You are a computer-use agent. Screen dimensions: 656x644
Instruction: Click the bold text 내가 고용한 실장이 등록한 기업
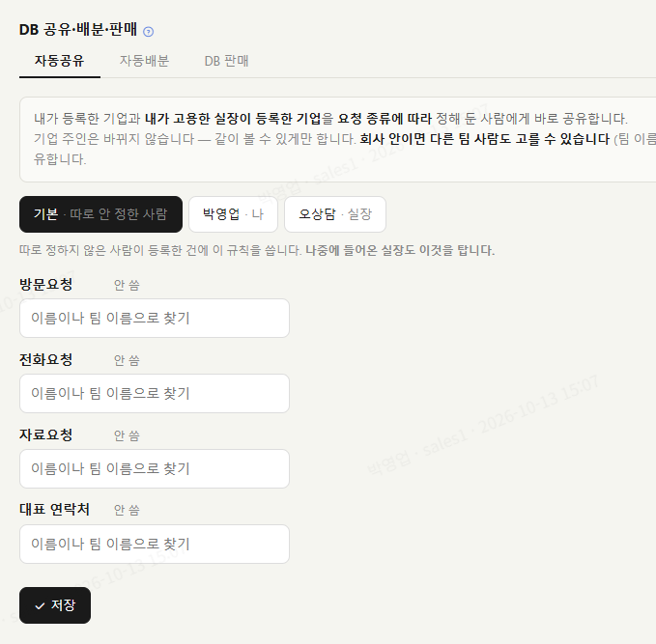coord(233,119)
